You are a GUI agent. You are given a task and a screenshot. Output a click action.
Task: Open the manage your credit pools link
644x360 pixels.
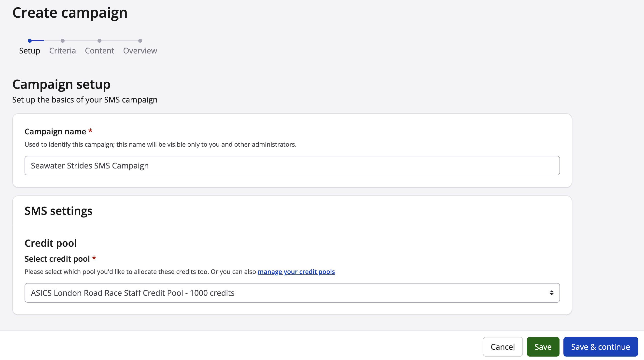[x=296, y=272]
